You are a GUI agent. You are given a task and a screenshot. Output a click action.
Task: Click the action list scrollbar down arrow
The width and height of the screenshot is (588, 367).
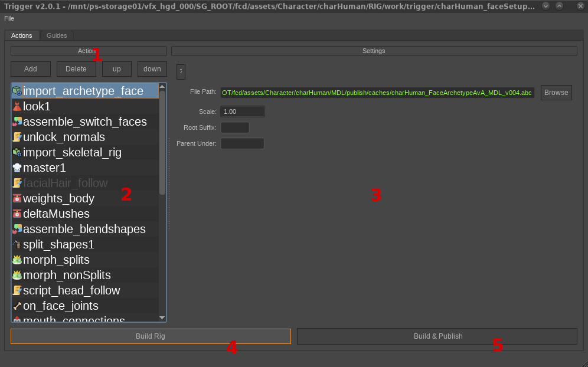point(162,318)
